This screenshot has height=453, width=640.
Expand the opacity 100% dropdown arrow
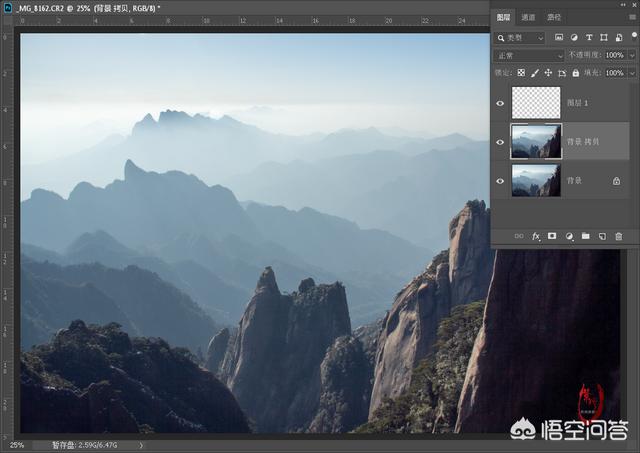632,55
